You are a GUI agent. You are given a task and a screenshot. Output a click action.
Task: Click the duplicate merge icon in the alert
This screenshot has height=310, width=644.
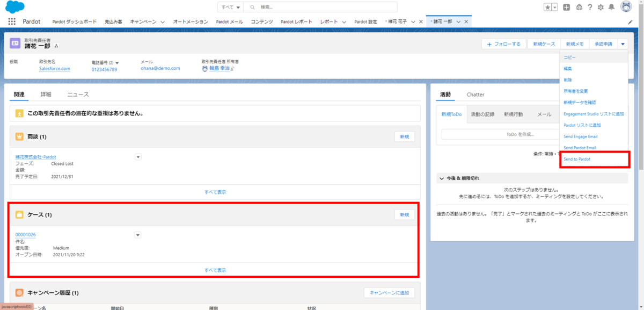(x=19, y=114)
